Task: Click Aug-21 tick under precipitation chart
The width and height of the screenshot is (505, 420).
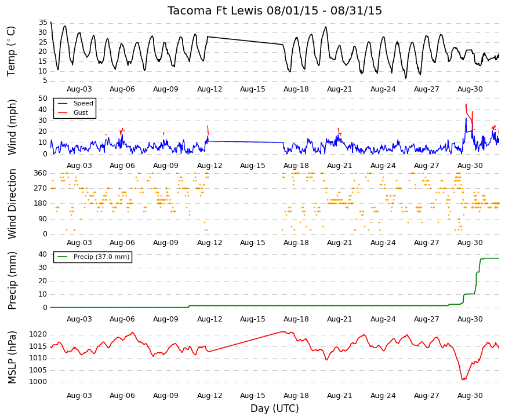Action: 339,319
